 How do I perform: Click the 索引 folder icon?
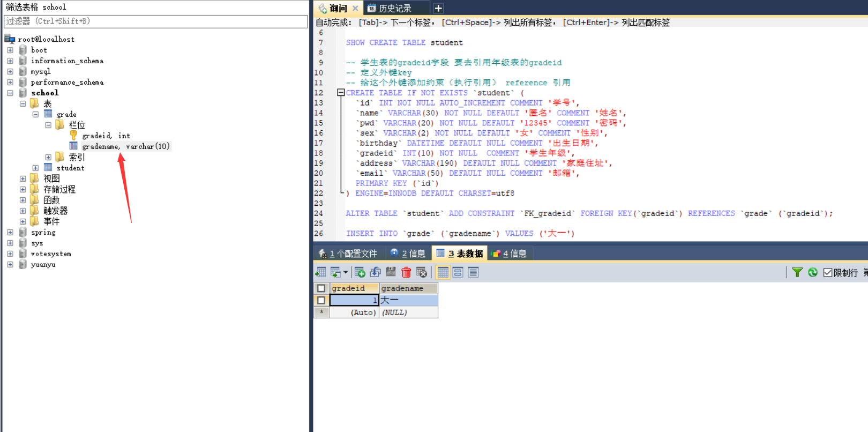pos(60,157)
